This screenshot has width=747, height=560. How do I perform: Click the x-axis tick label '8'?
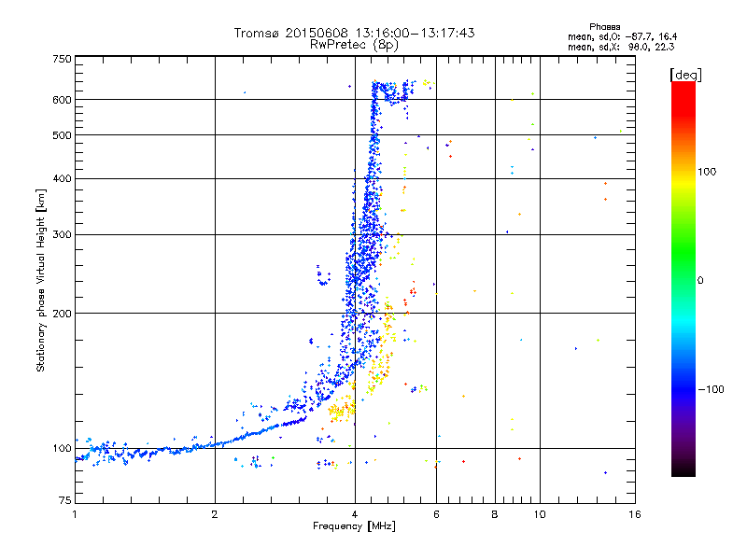coord(495,514)
